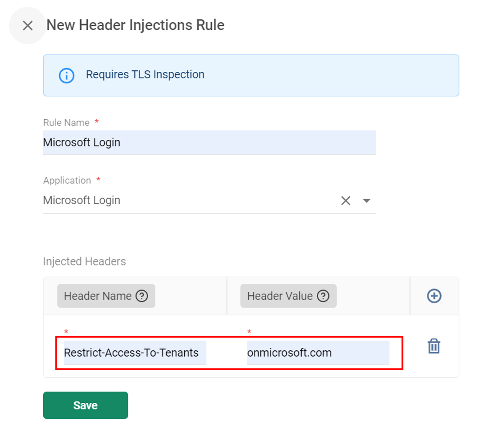Click the Restrict-Access-To-Tenants header name field
The width and height of the screenshot is (504, 441).
click(135, 353)
